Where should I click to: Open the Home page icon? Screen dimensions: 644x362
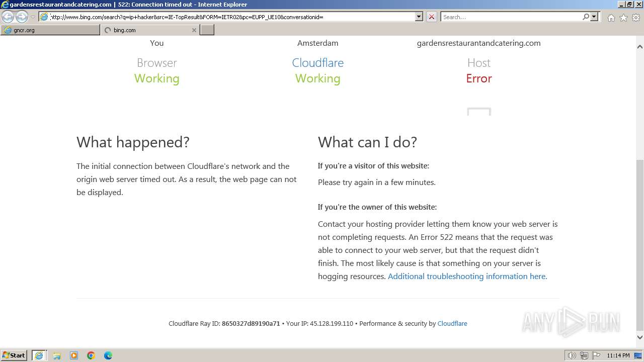(x=611, y=18)
